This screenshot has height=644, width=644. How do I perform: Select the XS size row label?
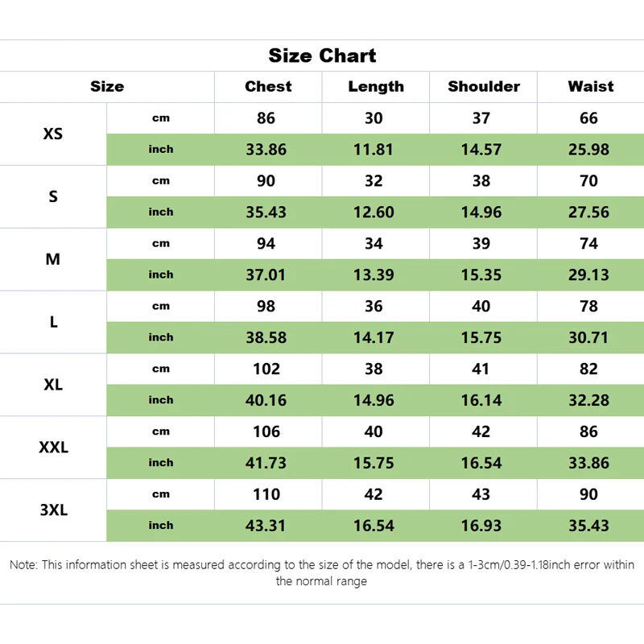click(x=53, y=134)
